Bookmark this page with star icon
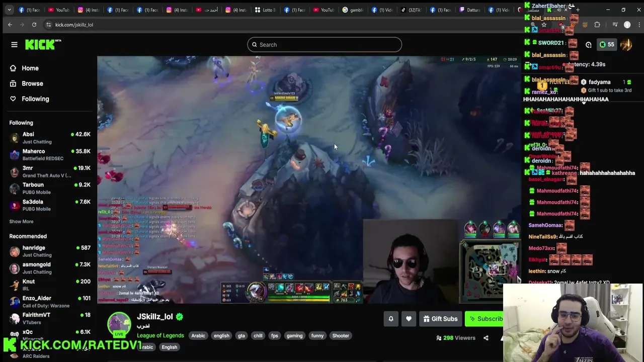644x362 pixels. click(x=544, y=25)
